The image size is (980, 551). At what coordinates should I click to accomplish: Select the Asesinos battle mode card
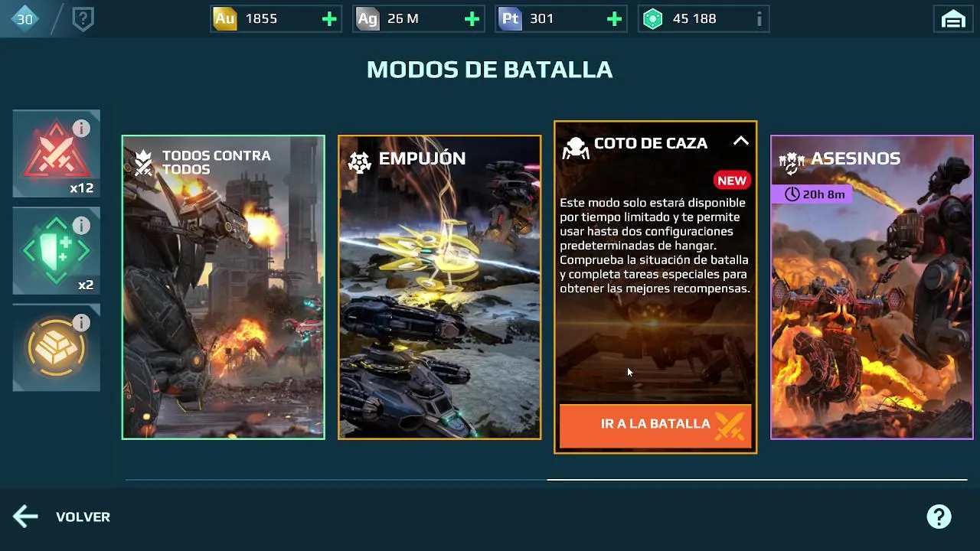click(872, 287)
